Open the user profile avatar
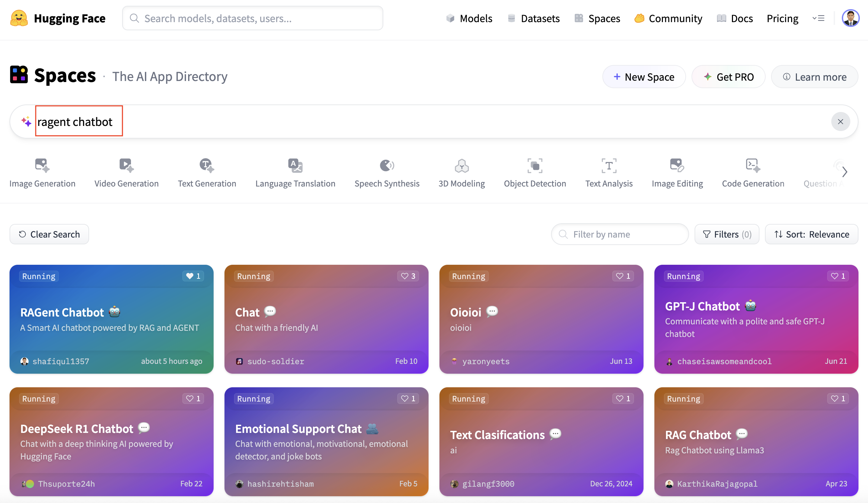 pos(850,18)
